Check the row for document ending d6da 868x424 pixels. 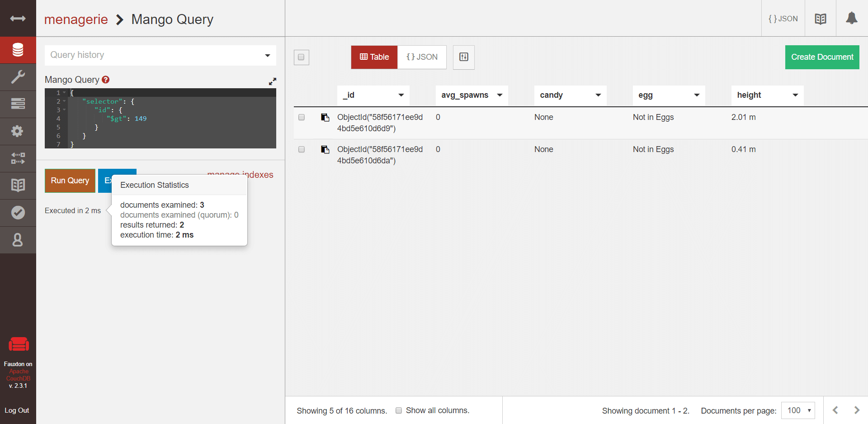(302, 149)
